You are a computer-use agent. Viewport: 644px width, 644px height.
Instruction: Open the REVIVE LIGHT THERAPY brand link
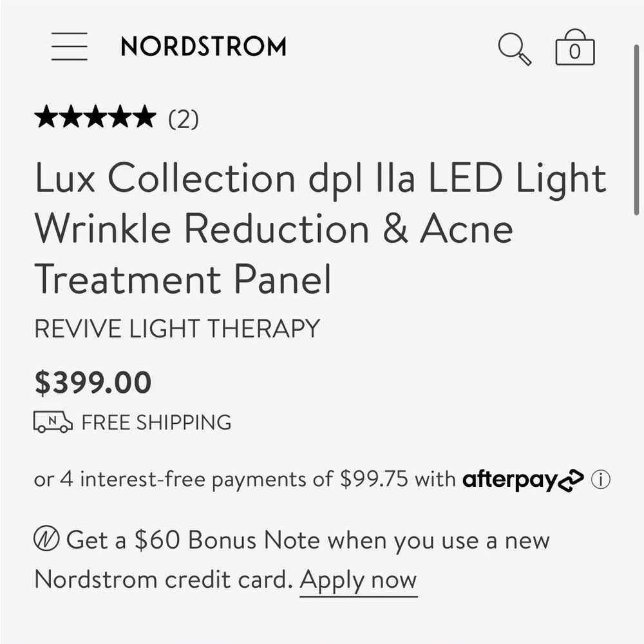coord(177,328)
